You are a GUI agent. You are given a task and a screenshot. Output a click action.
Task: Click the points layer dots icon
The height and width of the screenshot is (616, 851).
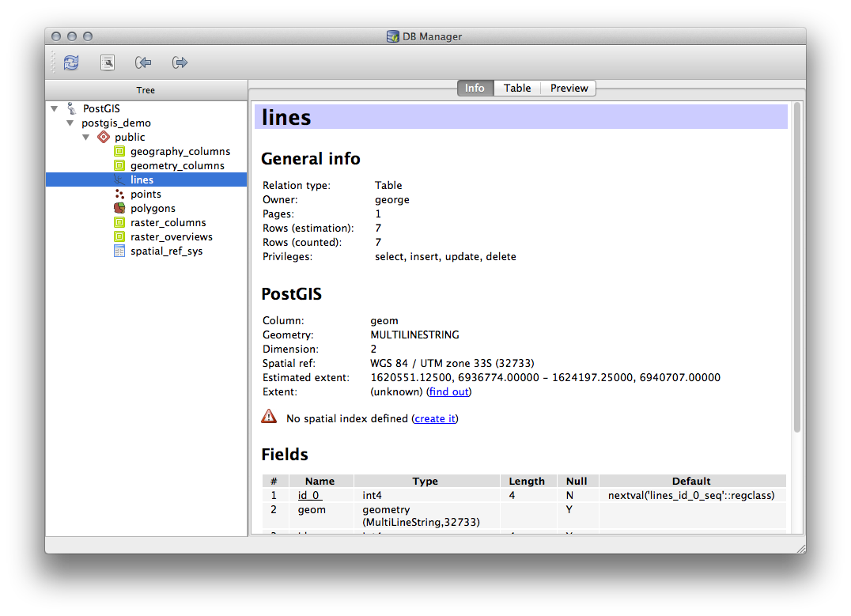[119, 194]
